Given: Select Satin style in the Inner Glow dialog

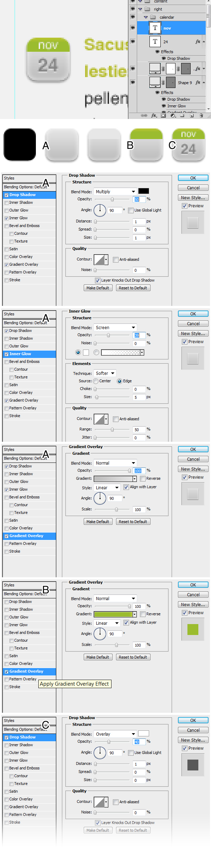Looking at the screenshot, I should point(29,385).
